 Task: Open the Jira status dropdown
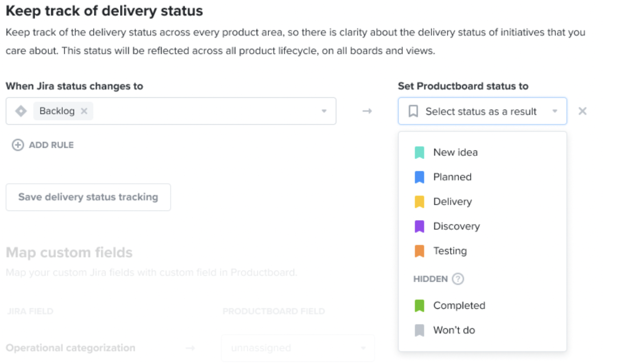coord(324,111)
